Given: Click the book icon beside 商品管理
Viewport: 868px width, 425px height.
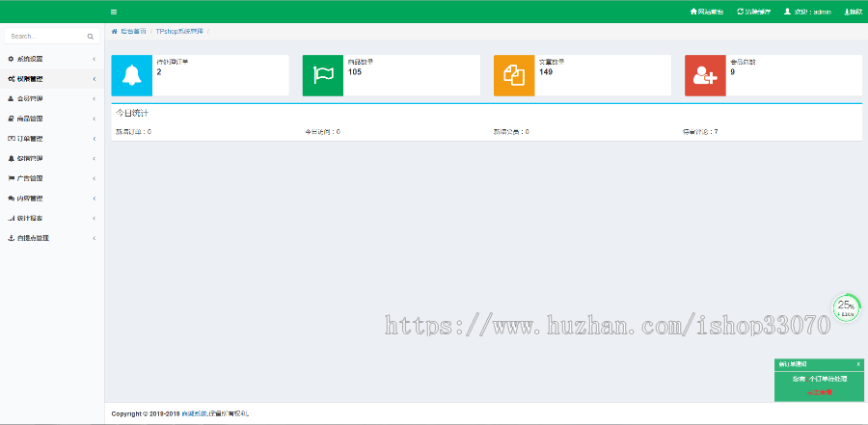Looking at the screenshot, I should click(11, 119).
